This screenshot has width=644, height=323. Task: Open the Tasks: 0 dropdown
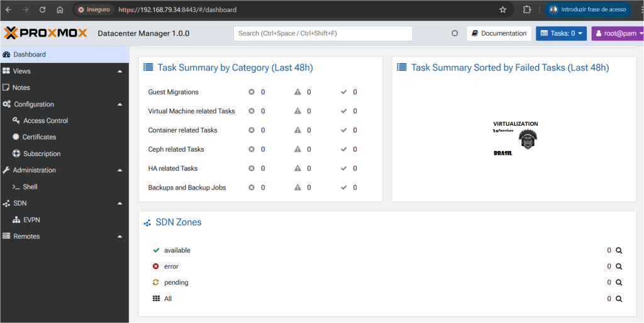(x=561, y=33)
